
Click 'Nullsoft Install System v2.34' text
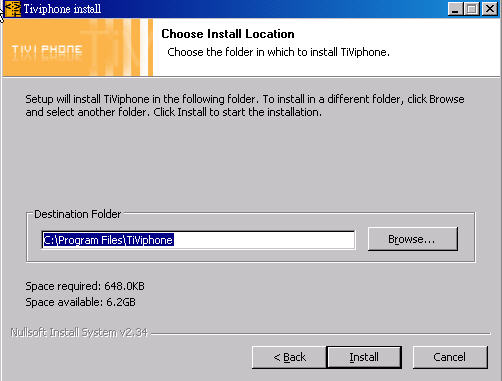[x=79, y=332]
